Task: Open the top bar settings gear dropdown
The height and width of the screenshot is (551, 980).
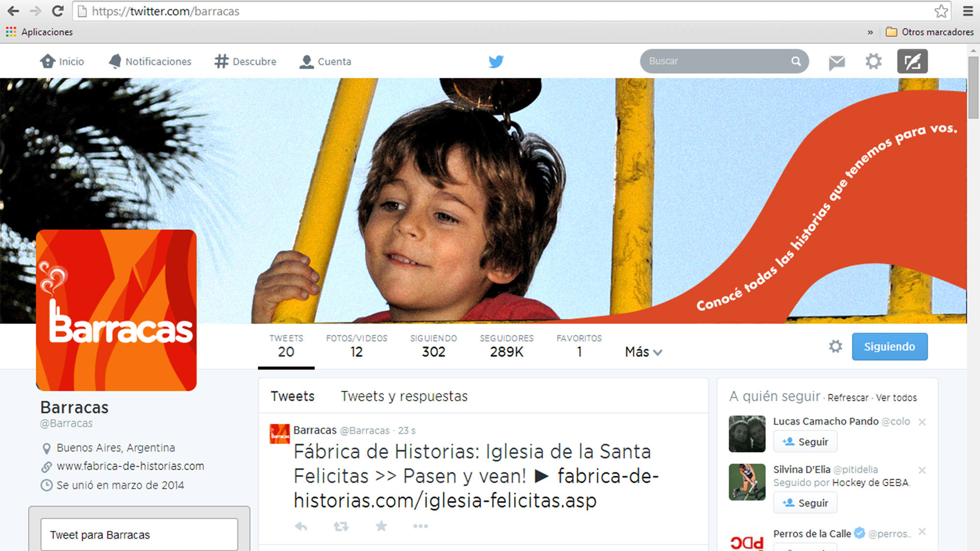Action: pos(873,62)
